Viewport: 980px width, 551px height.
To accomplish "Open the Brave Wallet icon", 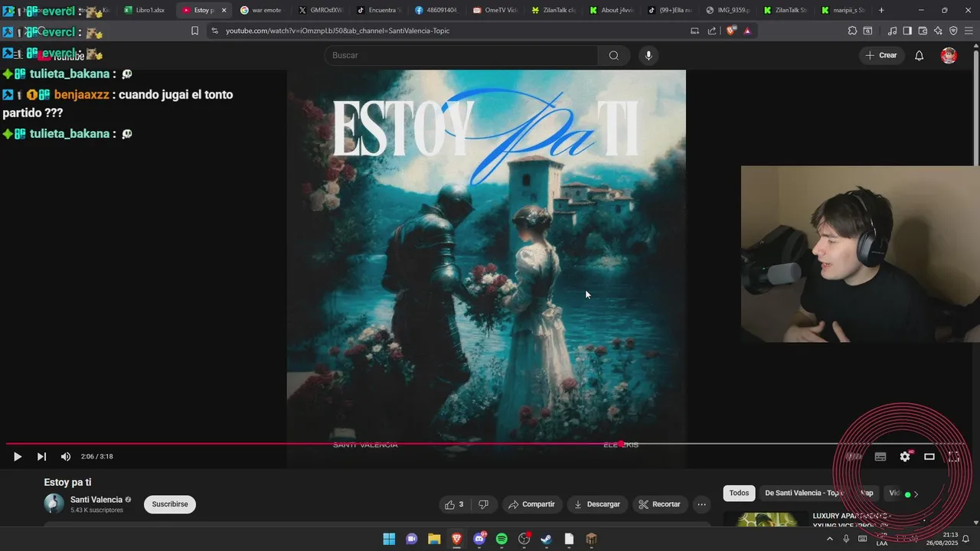I will pyautogui.click(x=923, y=31).
